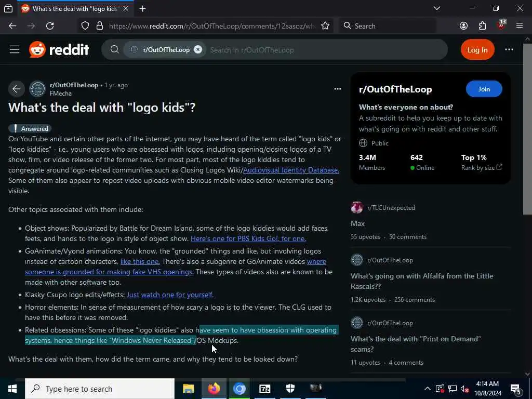The height and width of the screenshot is (399, 532).
Task: Open "grounded for making fake VHS openings" link
Action: (x=109, y=272)
